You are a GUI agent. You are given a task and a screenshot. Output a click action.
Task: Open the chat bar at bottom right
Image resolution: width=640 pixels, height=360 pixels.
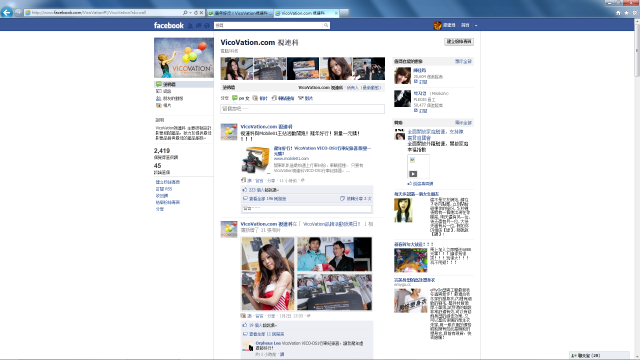[599, 356]
